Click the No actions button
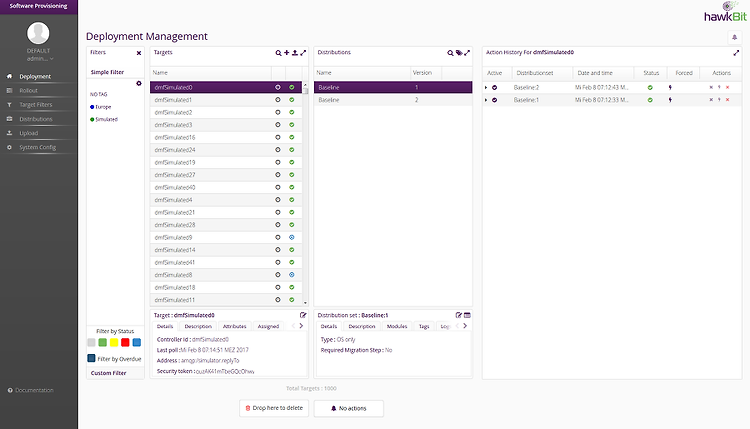750x429 pixels. pyautogui.click(x=349, y=408)
